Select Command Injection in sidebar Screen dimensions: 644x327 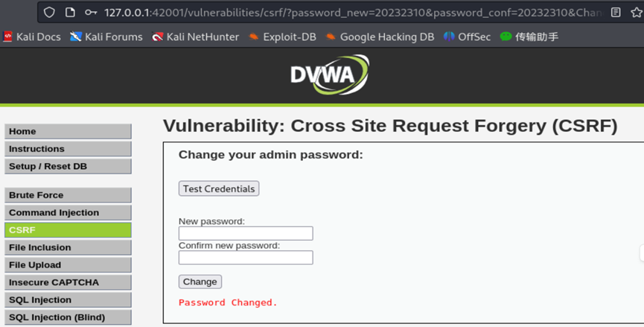(x=68, y=212)
